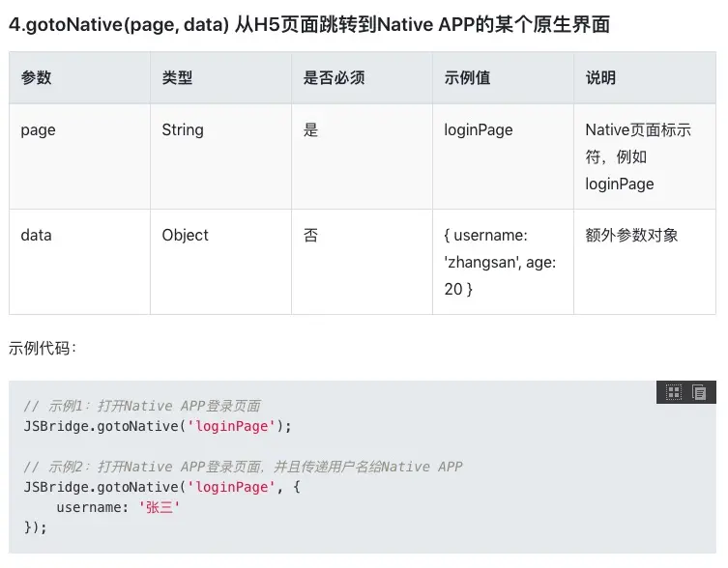Image resolution: width=728 pixels, height=568 pixels.
Task: Click the 否 cell in data row
Action: (310, 236)
